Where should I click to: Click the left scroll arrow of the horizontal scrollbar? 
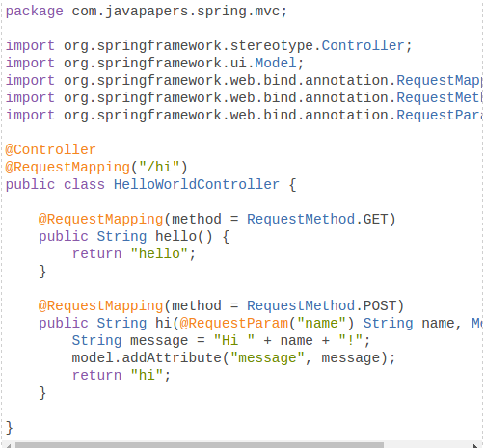[x=9, y=445]
